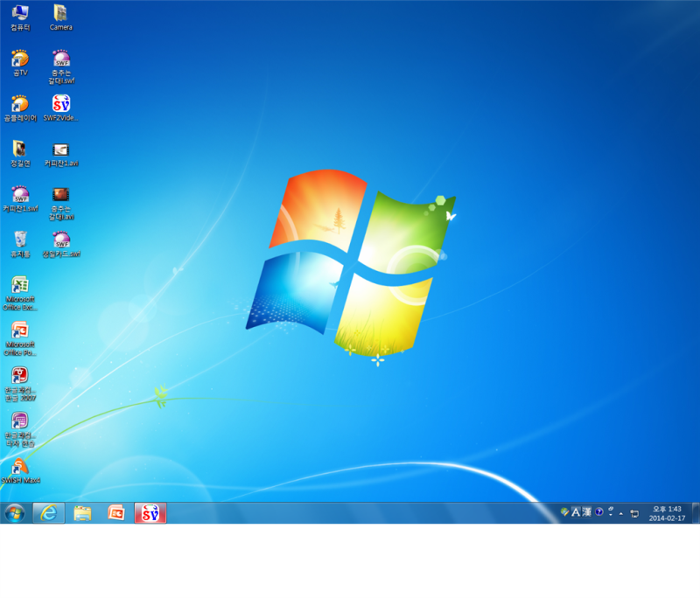Open File Explorer from taskbar
This screenshot has height=598, width=700.
pos(82,513)
